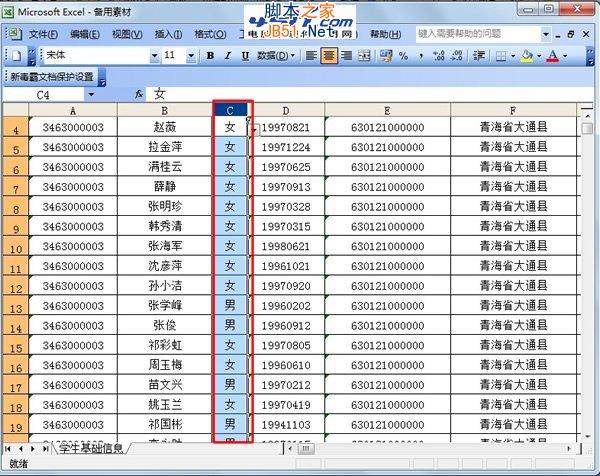
Task: Click vertical scrollbar up arrow
Action: [x=587, y=115]
